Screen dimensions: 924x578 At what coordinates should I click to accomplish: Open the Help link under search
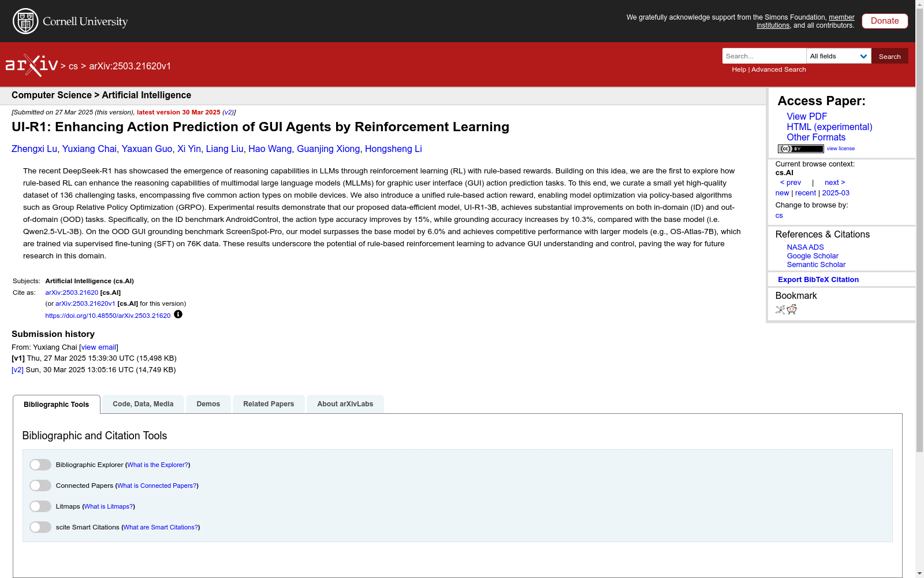pos(739,69)
